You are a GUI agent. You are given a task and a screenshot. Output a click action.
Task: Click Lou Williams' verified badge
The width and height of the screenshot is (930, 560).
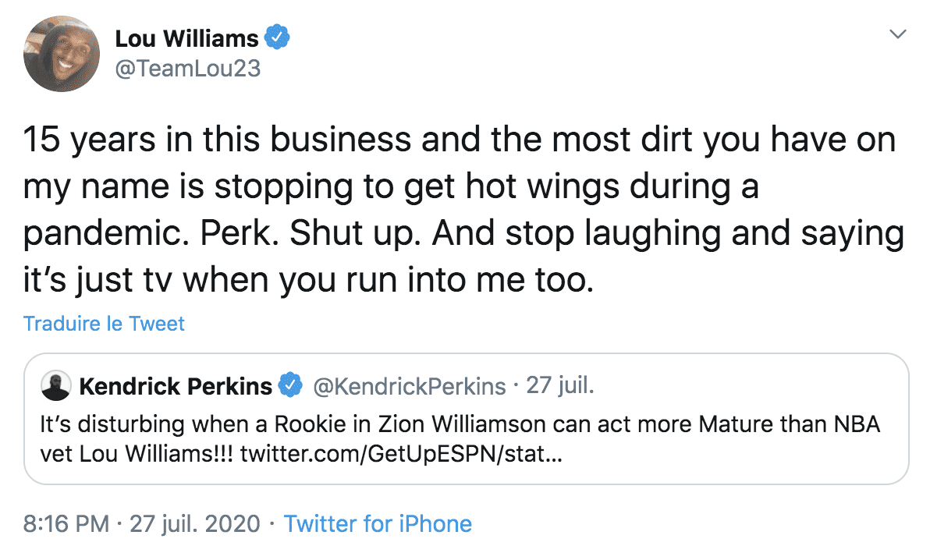click(277, 35)
